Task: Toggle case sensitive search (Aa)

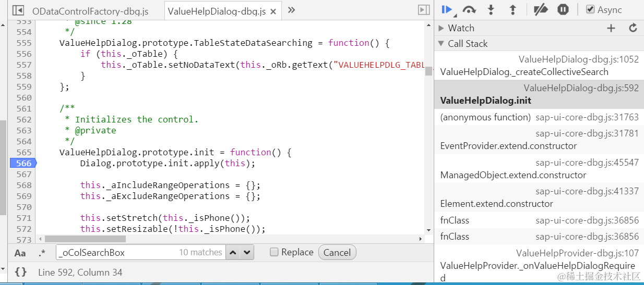Action: click(x=20, y=253)
